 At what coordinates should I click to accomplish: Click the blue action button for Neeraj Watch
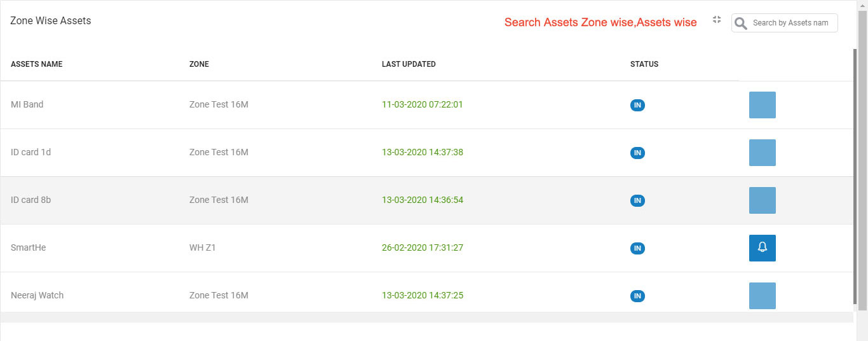point(763,296)
